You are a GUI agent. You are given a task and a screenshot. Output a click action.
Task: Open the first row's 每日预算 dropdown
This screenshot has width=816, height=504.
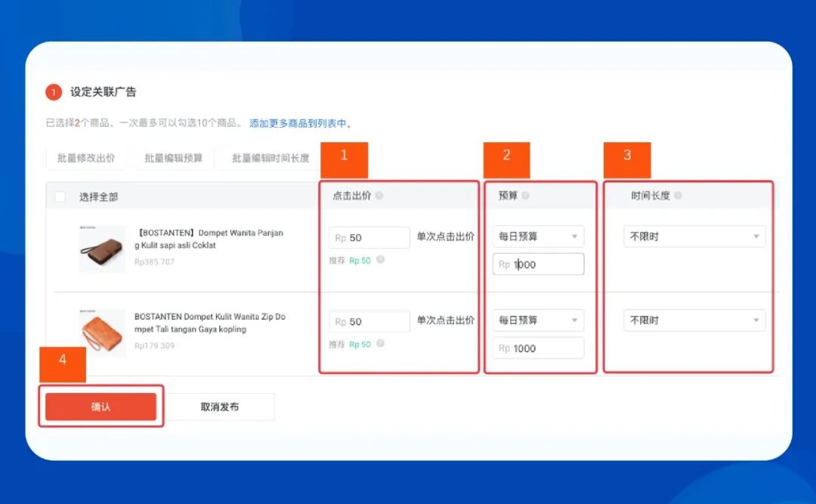pyautogui.click(x=538, y=236)
